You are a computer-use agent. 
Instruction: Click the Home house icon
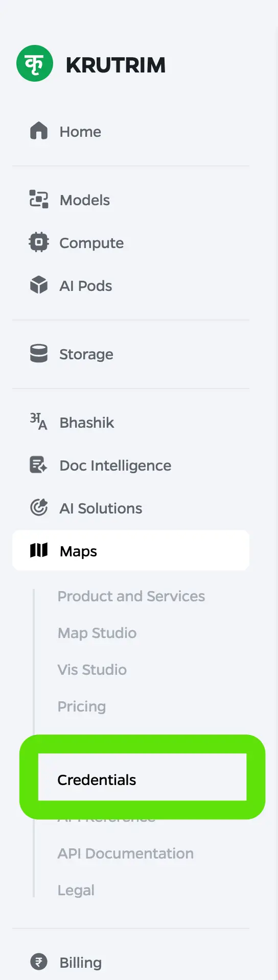point(39,131)
